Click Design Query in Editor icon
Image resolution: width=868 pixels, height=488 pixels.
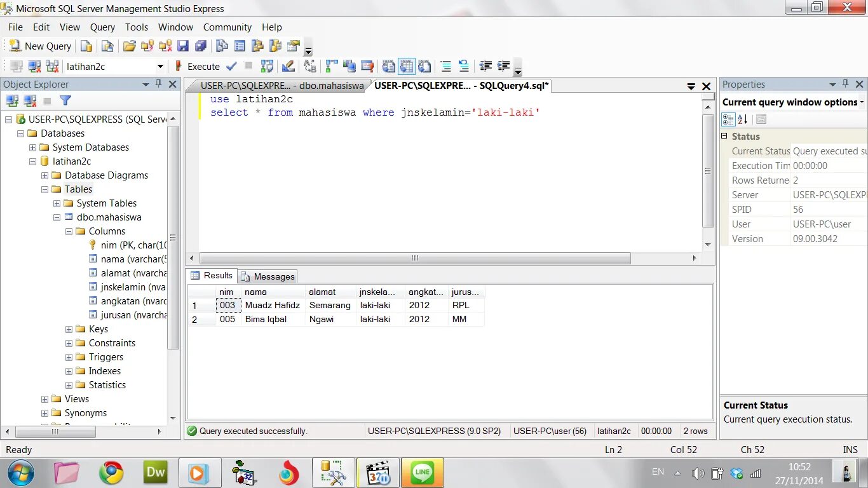point(288,66)
